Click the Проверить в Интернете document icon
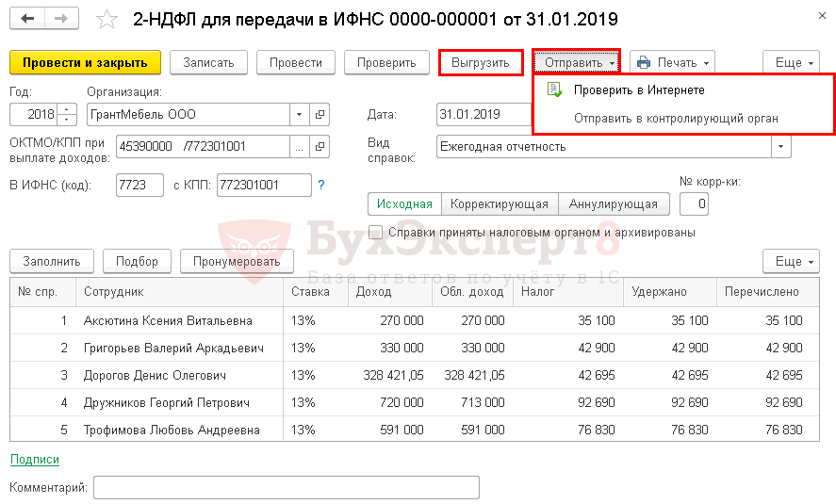 click(554, 89)
